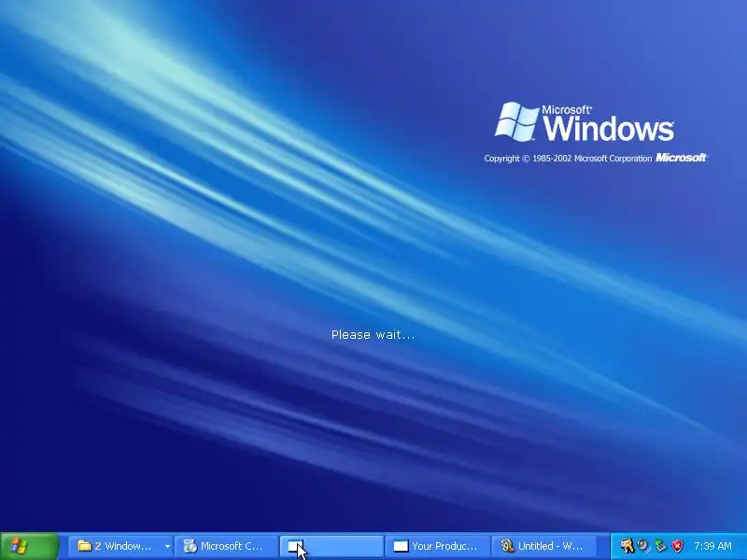This screenshot has height=560, width=747.
Task: Click the Microsoft C... taskbar button icon
Action: (190, 546)
